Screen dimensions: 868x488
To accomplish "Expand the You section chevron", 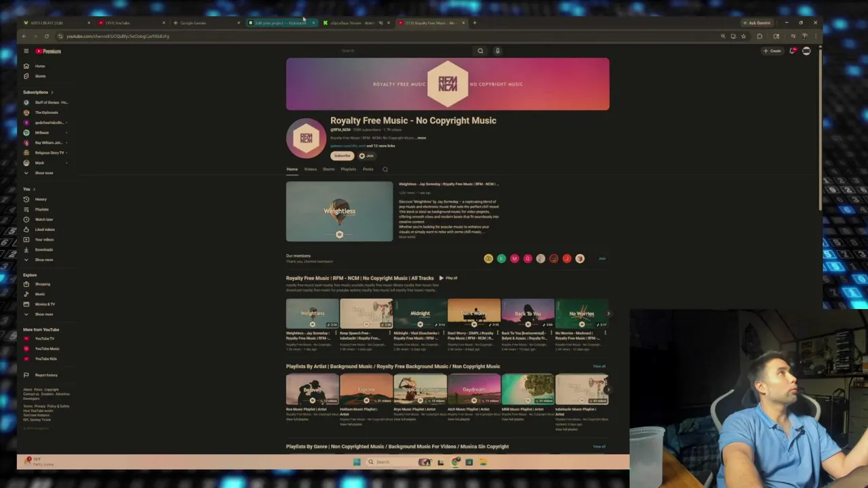I will point(34,189).
